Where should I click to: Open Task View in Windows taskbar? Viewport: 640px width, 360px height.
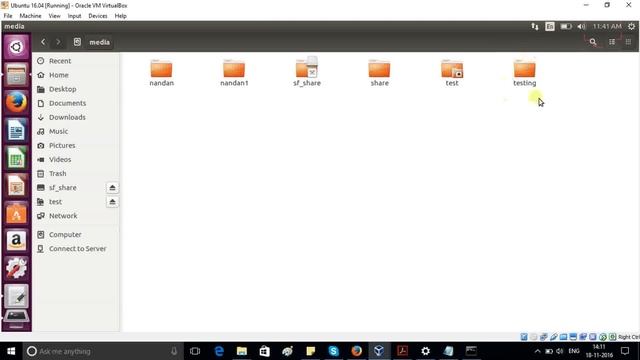tap(195, 351)
